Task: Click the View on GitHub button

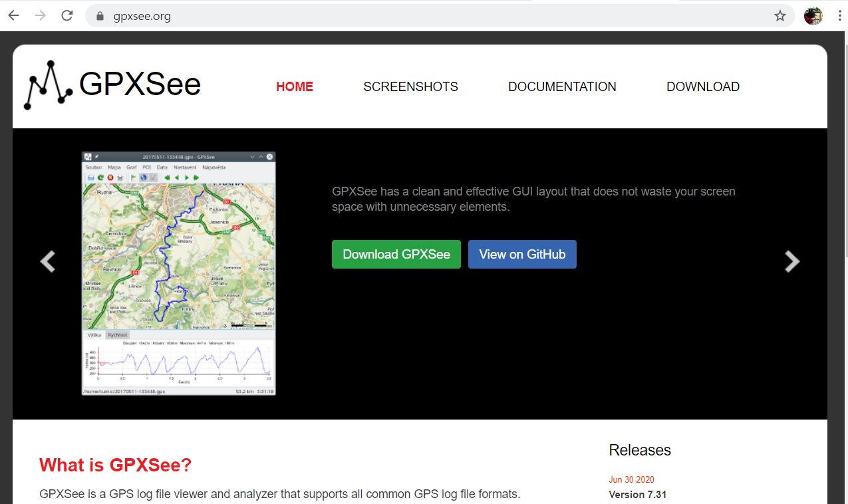Action: click(x=522, y=254)
